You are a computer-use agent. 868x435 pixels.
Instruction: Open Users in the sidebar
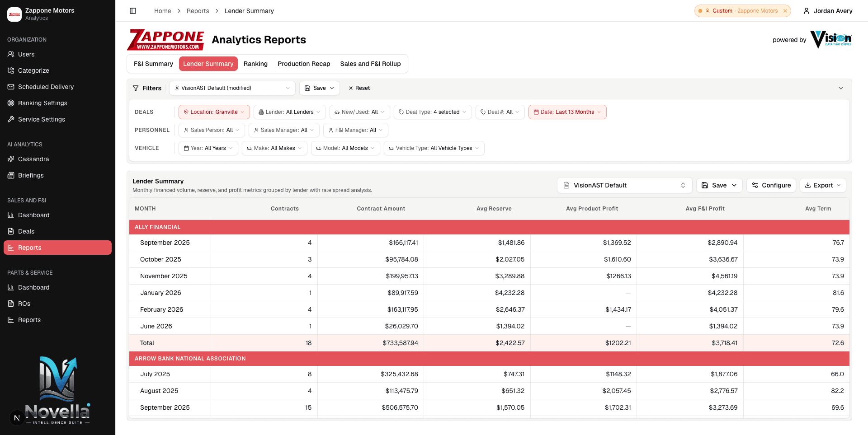[x=57, y=54]
